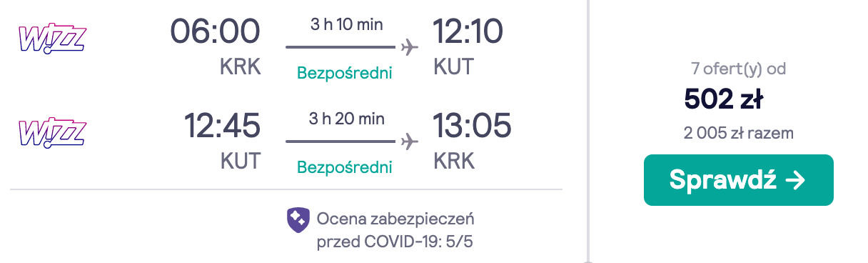Open the COVID-19 safety rating text
Image resolution: width=868 pixels, height=263 pixels.
[x=395, y=230]
